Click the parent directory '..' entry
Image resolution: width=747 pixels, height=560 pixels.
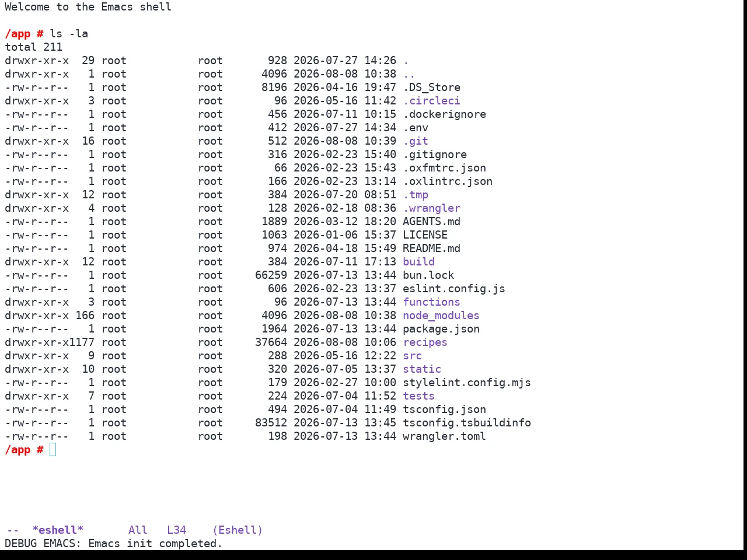pos(409,74)
